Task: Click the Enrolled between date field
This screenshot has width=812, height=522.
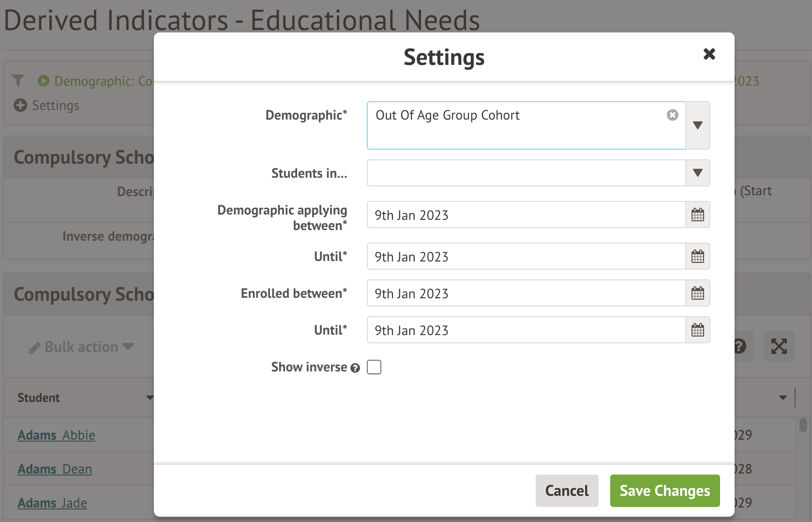Action: coord(526,293)
